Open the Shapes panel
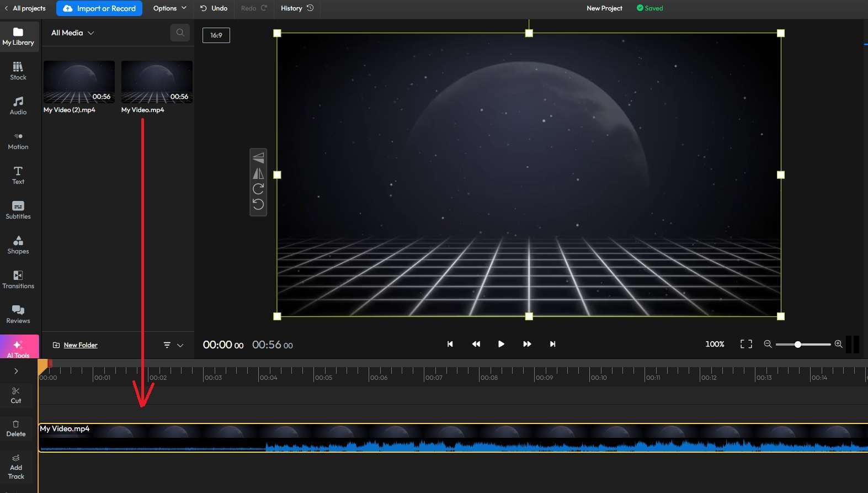This screenshot has width=868, height=493. tap(18, 245)
